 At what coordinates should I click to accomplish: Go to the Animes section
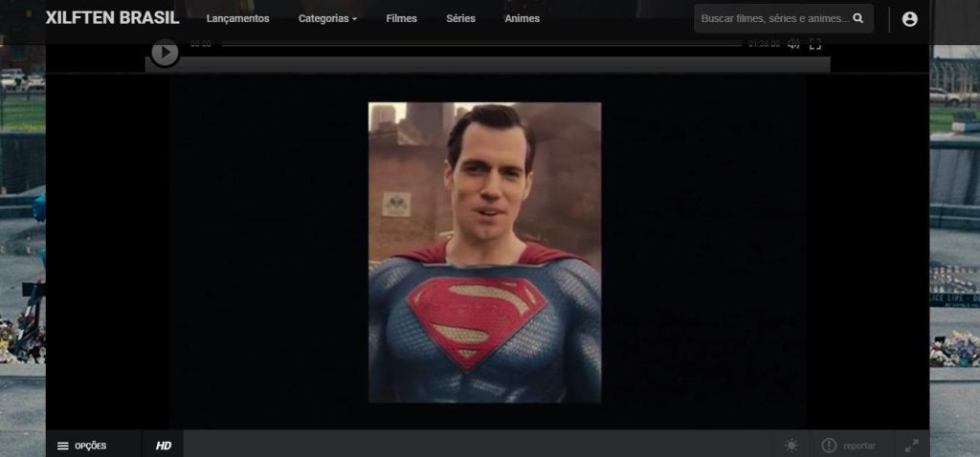click(x=522, y=19)
